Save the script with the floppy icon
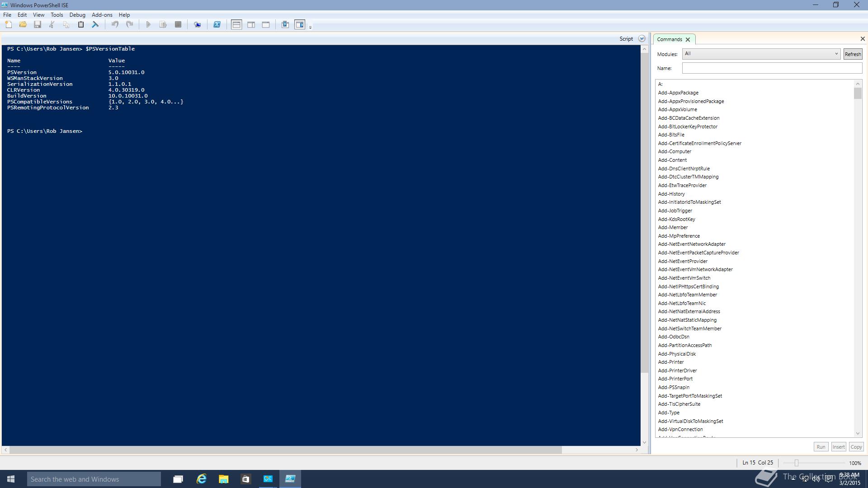 point(38,25)
